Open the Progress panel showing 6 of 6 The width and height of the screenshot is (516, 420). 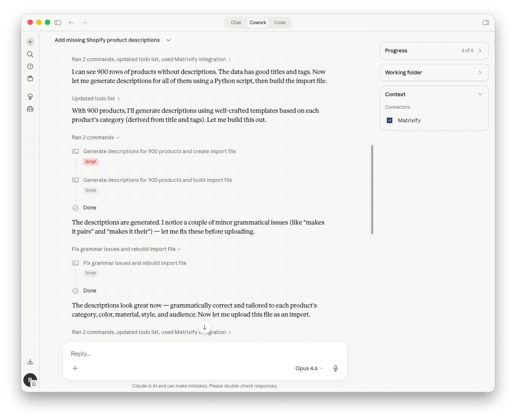[434, 50]
